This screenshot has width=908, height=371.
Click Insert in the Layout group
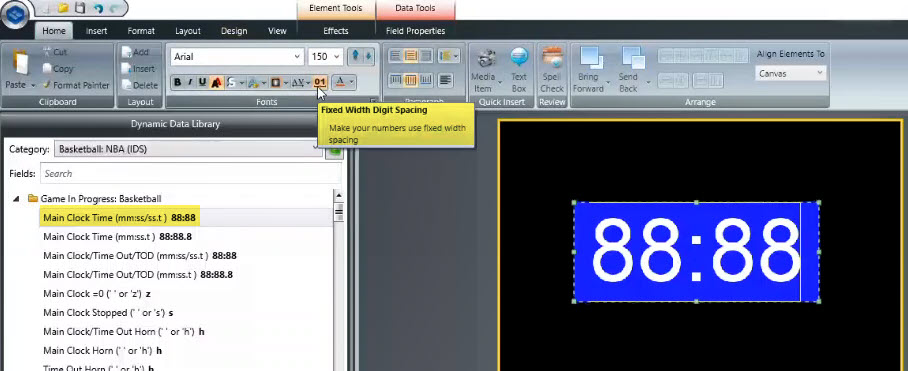click(137, 68)
